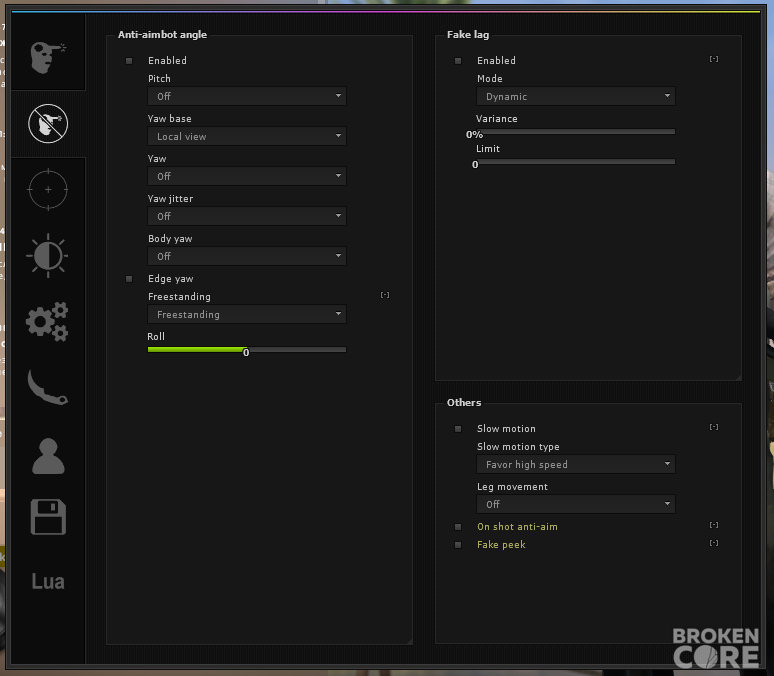Open the Skins tab (knife icon)

click(47, 388)
